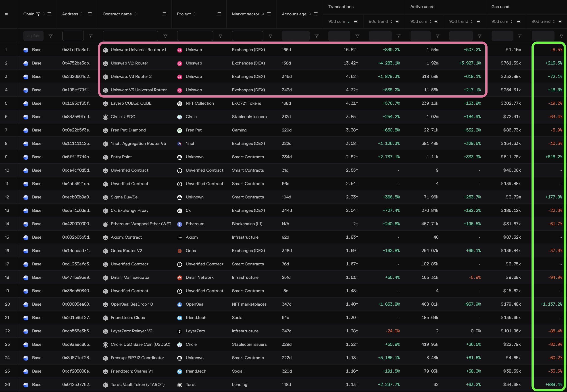Open the Circle: USDC contract

pyautogui.click(x=123, y=117)
